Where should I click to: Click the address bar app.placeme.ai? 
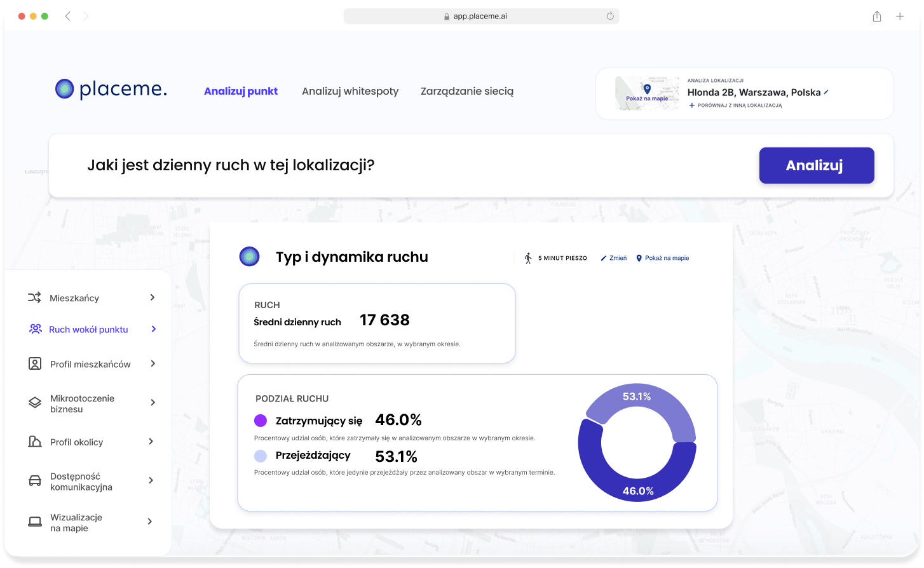481,16
